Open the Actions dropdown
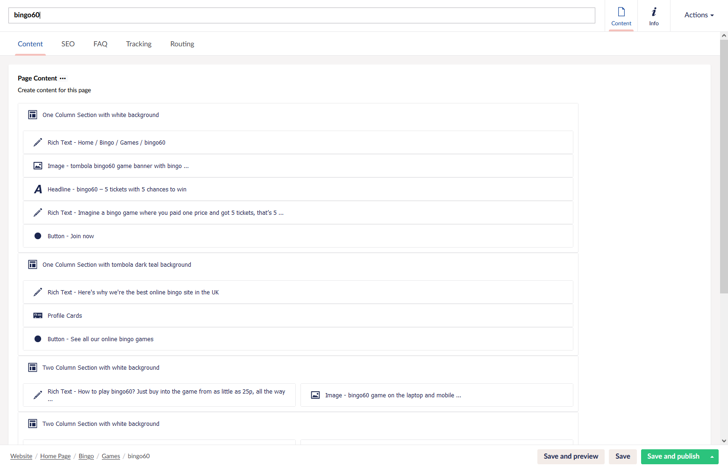The width and height of the screenshot is (728, 467). (699, 15)
